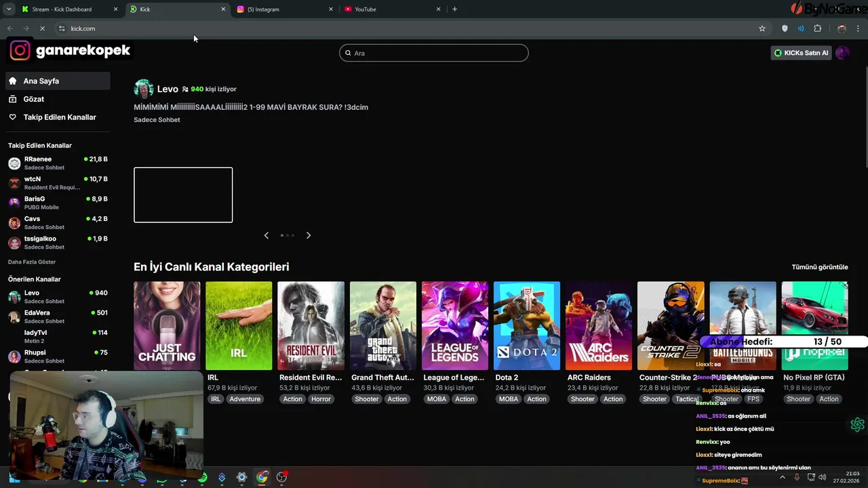Open the Grand Theft Auto category card

[383, 325]
